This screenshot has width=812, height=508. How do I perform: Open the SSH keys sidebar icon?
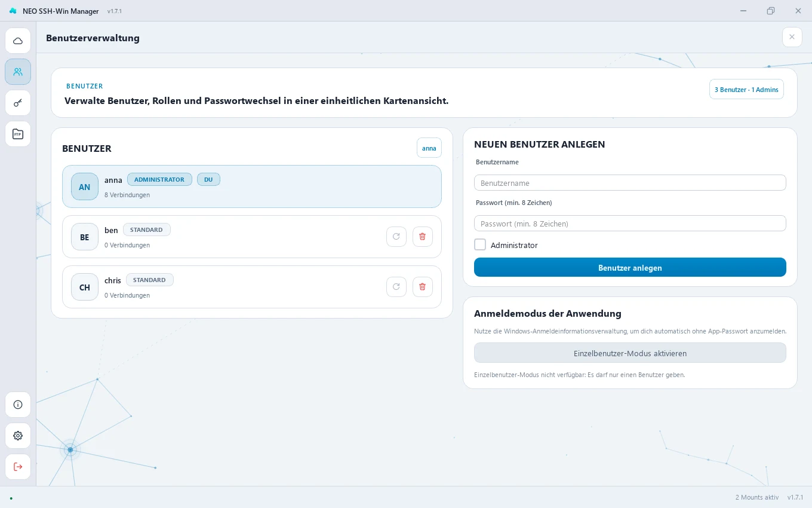tap(18, 103)
